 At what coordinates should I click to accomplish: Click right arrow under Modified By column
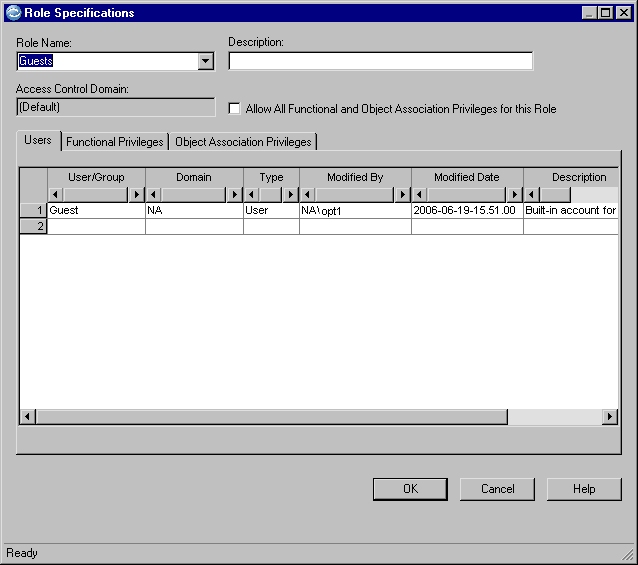pyautogui.click(x=403, y=195)
